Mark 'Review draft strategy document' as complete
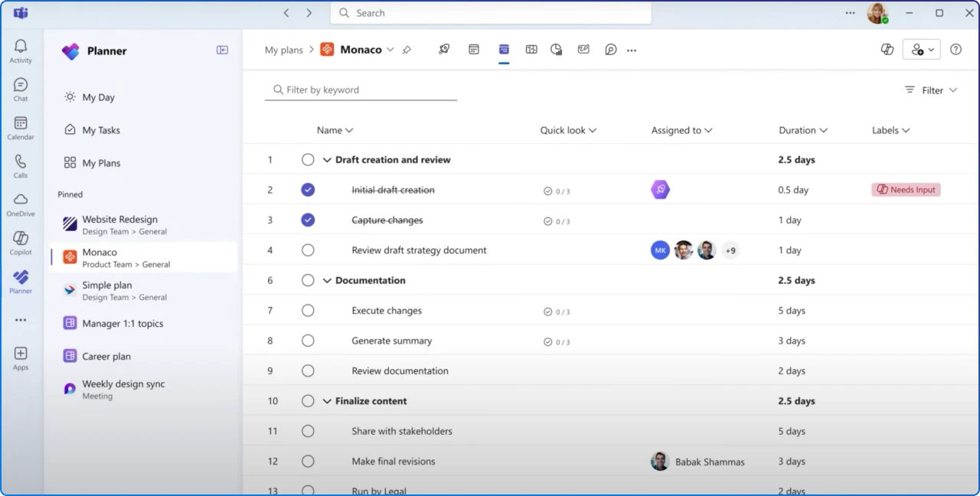 pos(308,250)
